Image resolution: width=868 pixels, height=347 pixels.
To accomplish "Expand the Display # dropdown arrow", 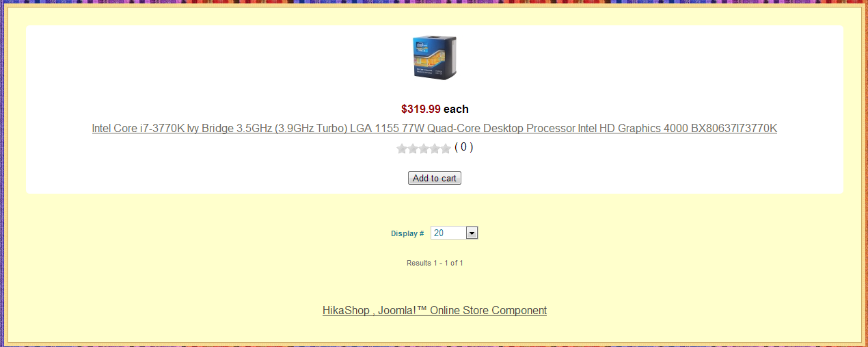I will pos(472,233).
